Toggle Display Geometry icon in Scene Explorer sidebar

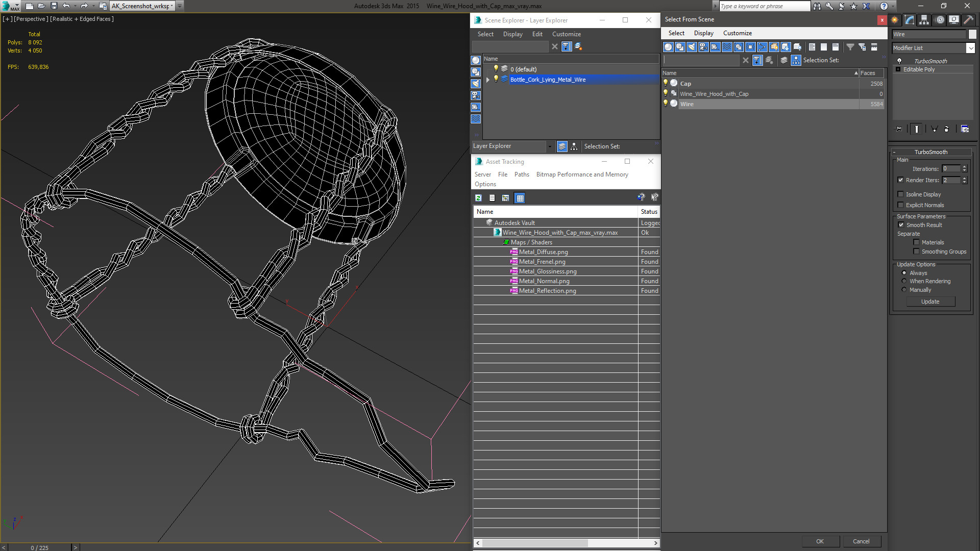point(476,60)
